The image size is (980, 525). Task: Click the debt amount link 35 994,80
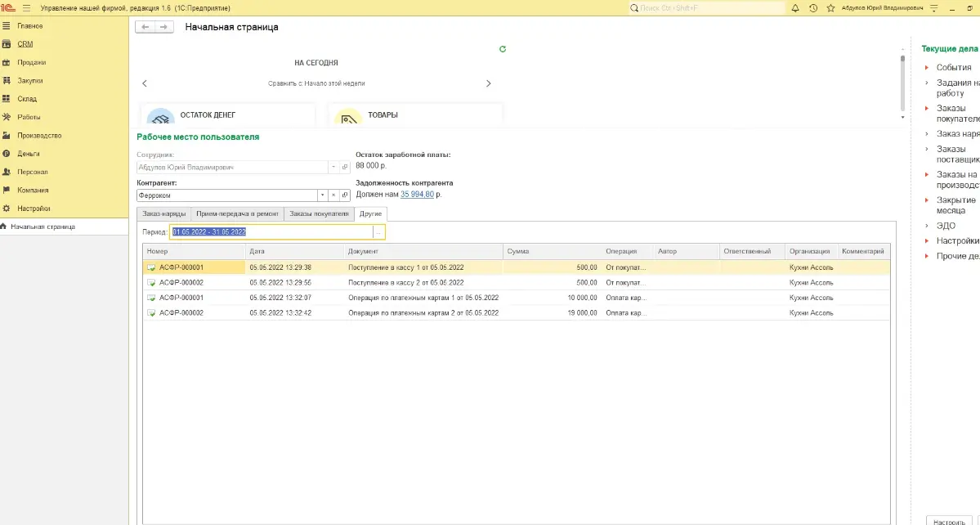(417, 195)
